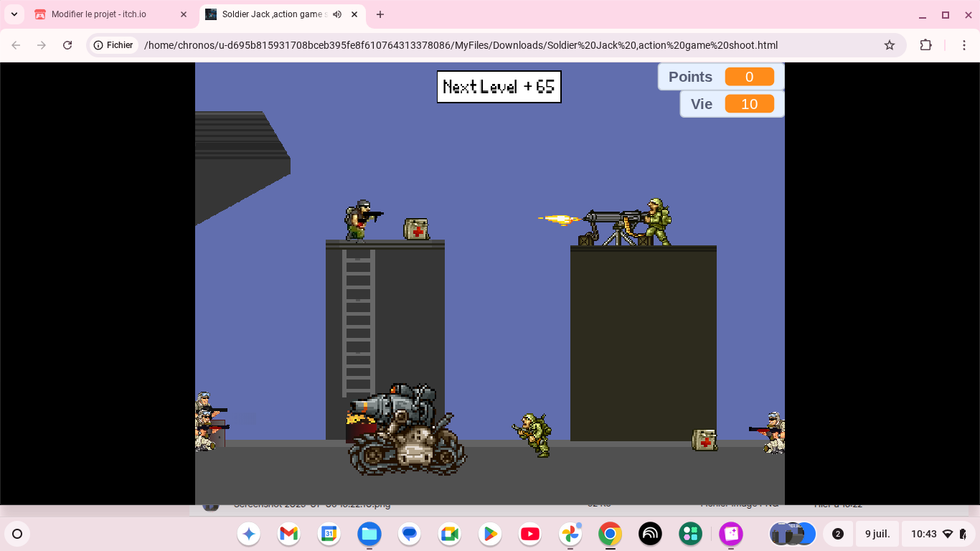Open the notification counter showing 2
The height and width of the screenshot is (551, 980).
(x=837, y=534)
